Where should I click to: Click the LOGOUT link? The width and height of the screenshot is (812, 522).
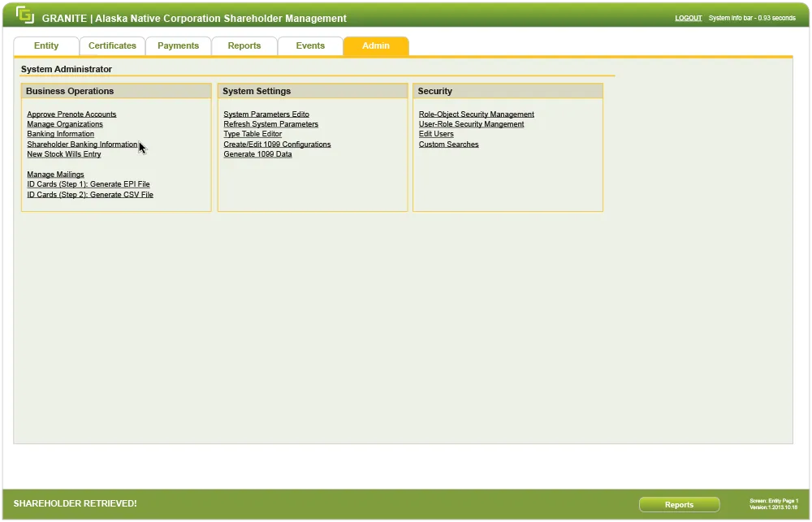coord(688,18)
